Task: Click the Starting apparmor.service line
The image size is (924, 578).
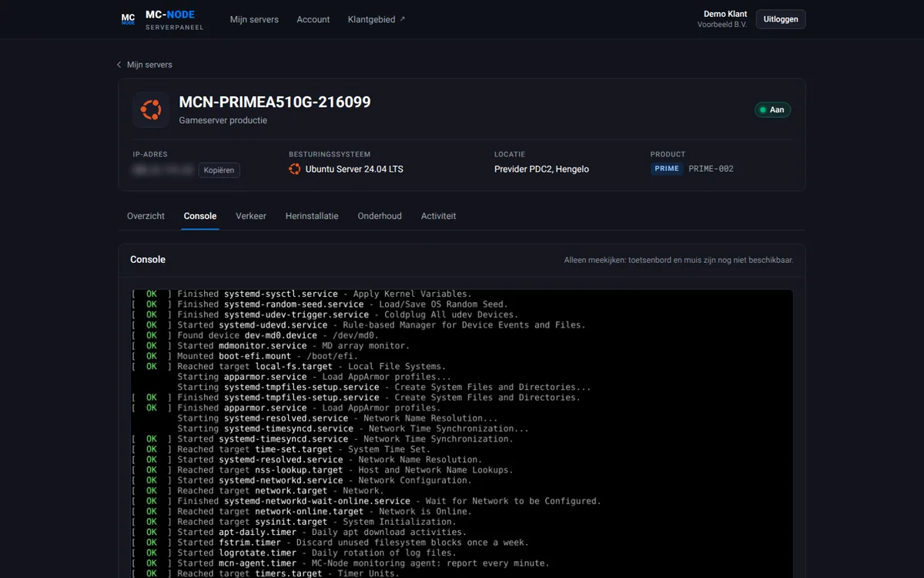Action: click(314, 377)
